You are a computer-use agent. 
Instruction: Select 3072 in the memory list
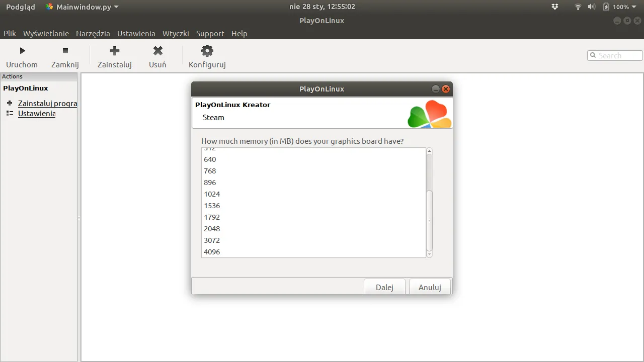point(313,240)
